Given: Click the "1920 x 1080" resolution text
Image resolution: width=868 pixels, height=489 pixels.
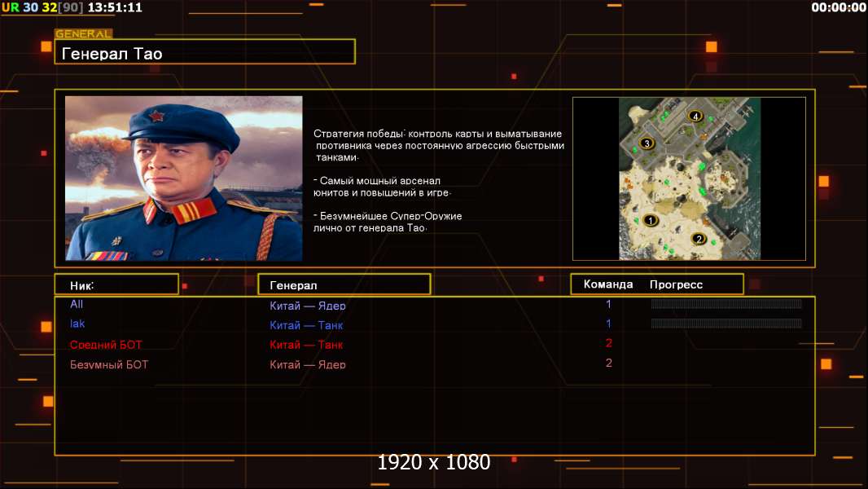Looking at the screenshot, I should tap(433, 462).
